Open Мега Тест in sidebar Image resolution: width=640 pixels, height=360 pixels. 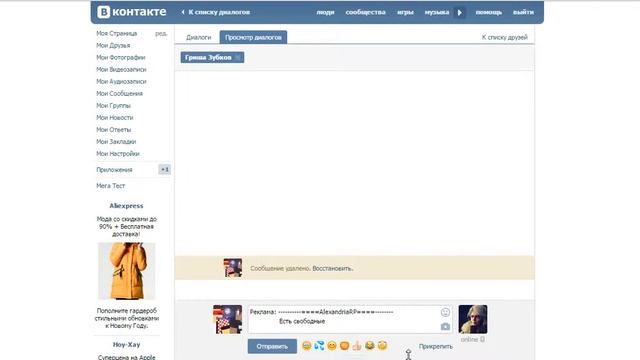111,186
